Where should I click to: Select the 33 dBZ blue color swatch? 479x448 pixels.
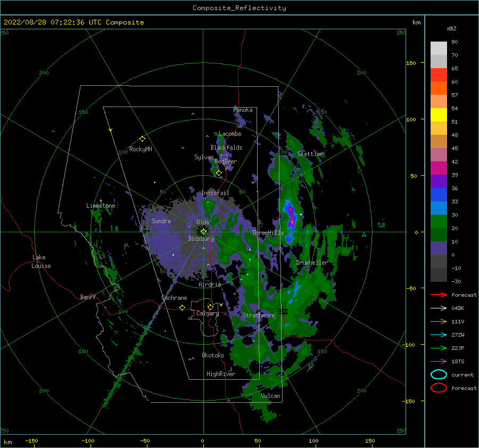point(439,208)
